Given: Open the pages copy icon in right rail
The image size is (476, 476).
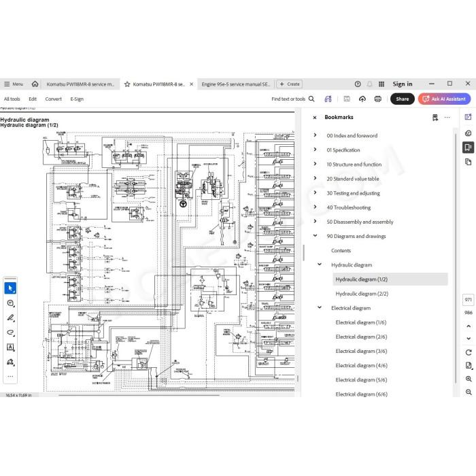Looking at the screenshot, I should (468, 162).
